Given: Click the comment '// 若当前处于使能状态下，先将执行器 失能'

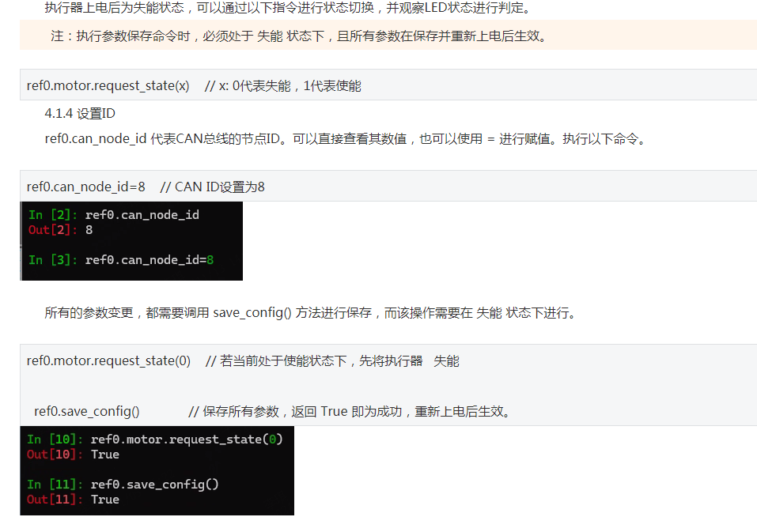Looking at the screenshot, I should pos(332,360).
